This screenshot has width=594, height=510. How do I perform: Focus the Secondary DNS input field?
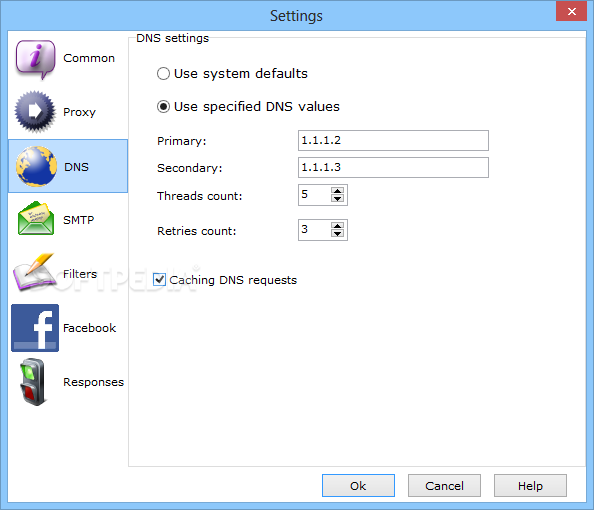pos(393,167)
